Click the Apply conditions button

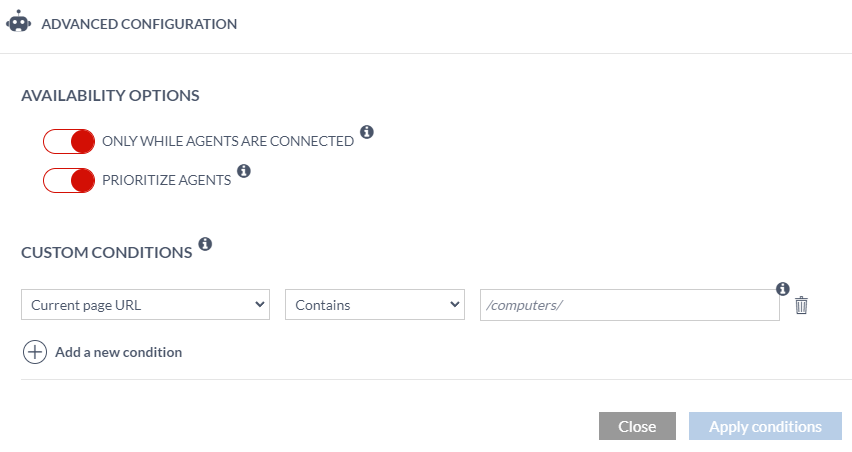click(x=765, y=426)
